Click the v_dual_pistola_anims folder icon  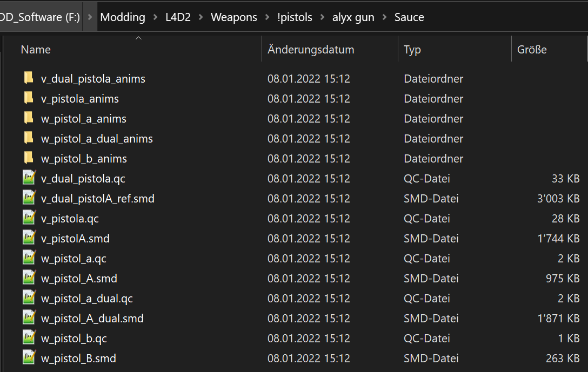pos(29,78)
